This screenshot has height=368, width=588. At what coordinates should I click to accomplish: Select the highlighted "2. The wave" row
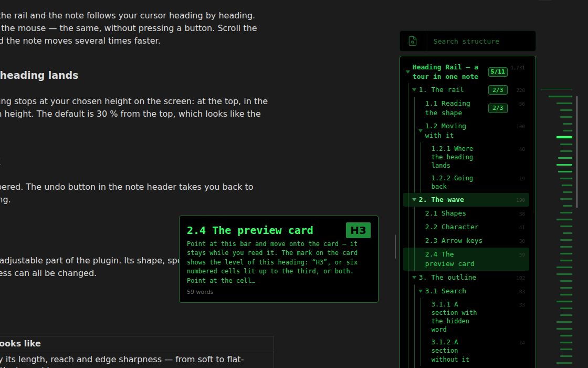[466, 200]
